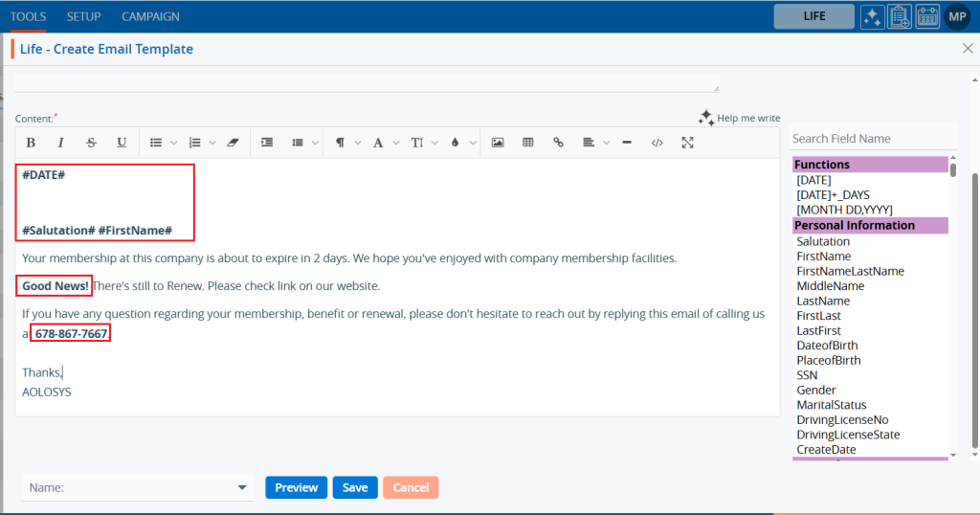This screenshot has width=980, height=515.
Task: Expand the paragraph format dropdown
Action: (346, 143)
